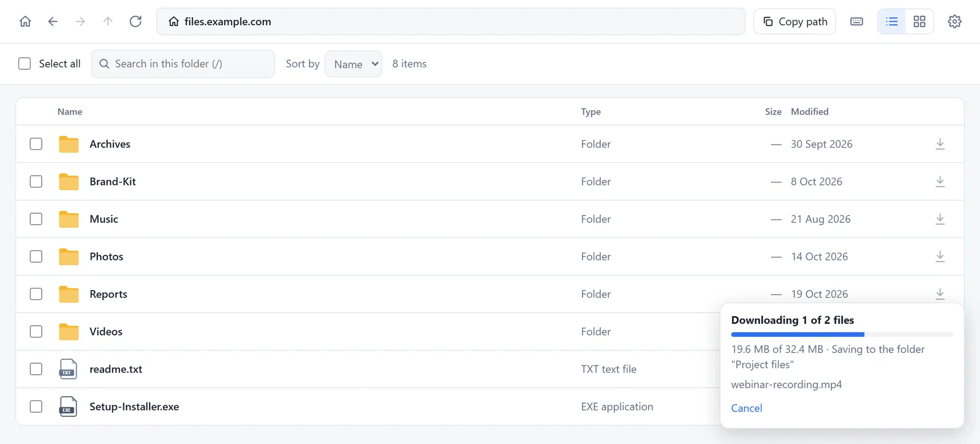Image resolution: width=980 pixels, height=444 pixels.
Task: Click the download progress bar
Action: tap(842, 334)
